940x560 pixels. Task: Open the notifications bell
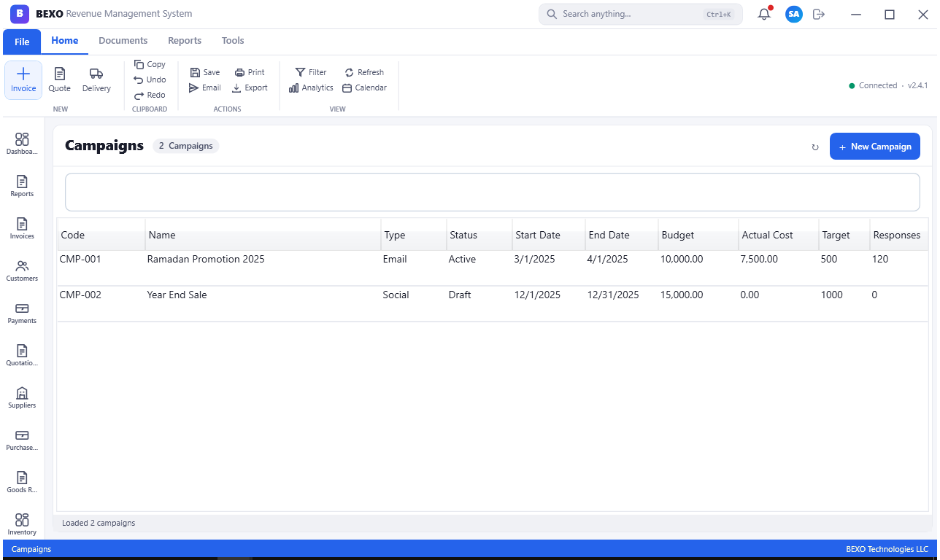pyautogui.click(x=764, y=14)
